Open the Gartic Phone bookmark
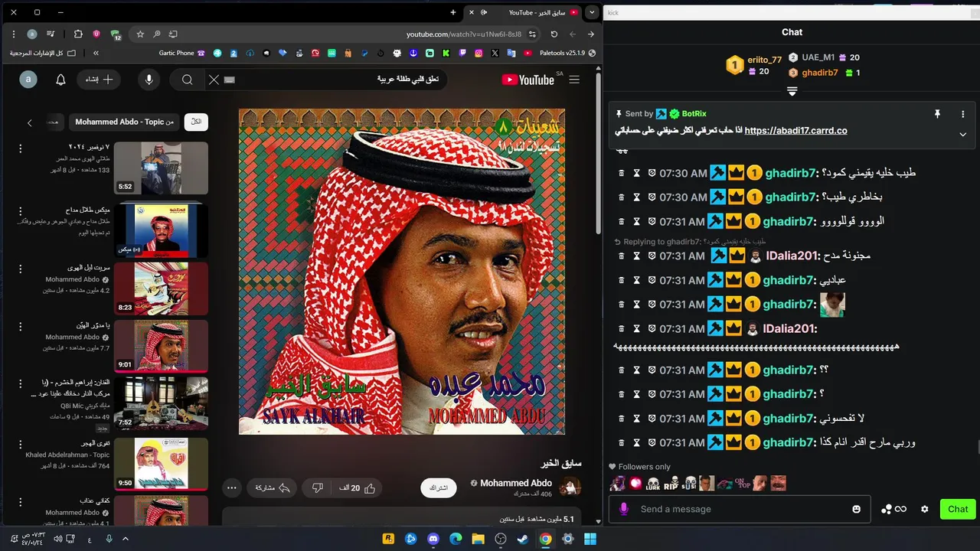 [181, 53]
